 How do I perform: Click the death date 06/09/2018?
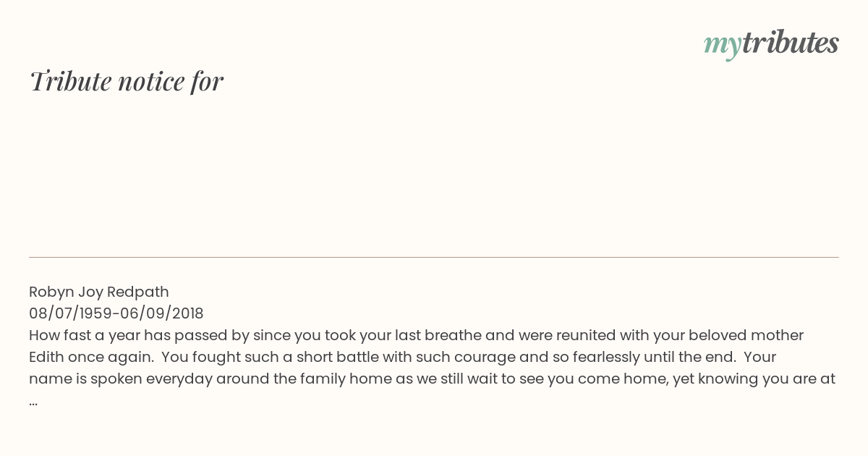pyautogui.click(x=162, y=313)
